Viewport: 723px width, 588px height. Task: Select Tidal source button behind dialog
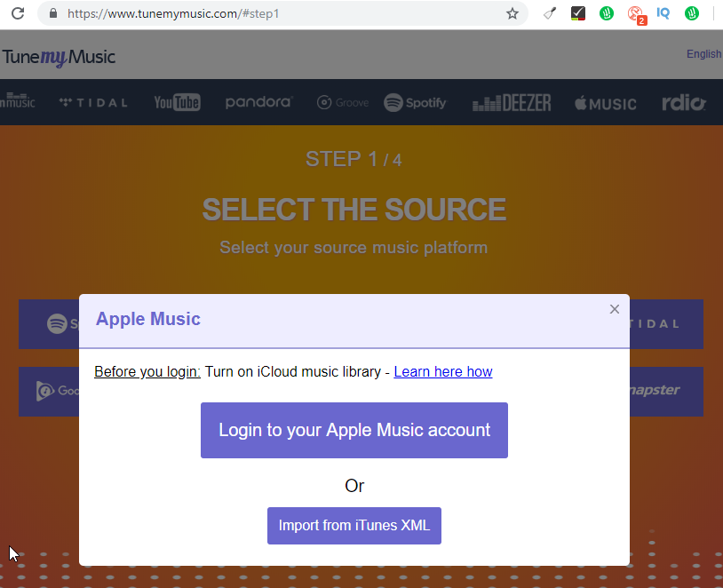coord(666,324)
